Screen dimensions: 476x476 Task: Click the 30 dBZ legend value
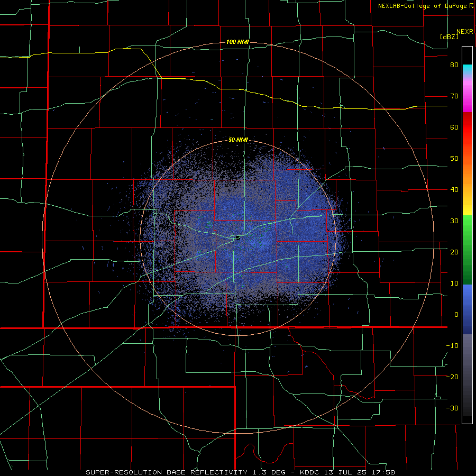[454, 221]
